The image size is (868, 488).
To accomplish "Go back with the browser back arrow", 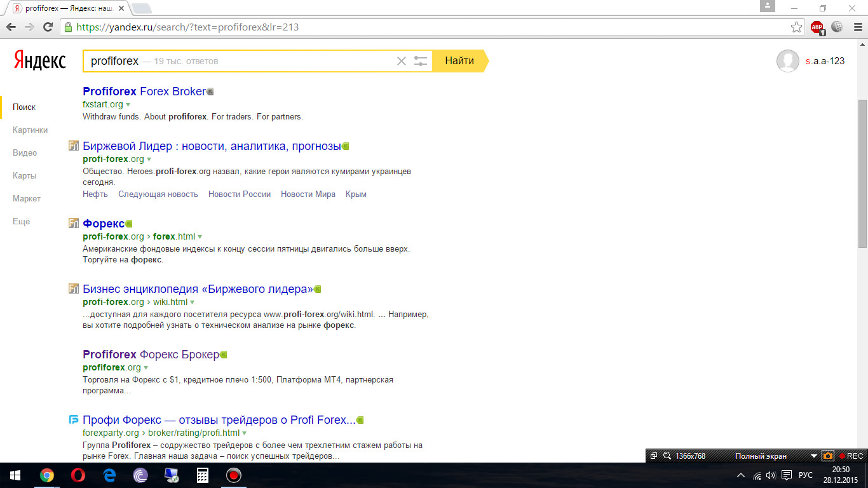I will pyautogui.click(x=11, y=27).
